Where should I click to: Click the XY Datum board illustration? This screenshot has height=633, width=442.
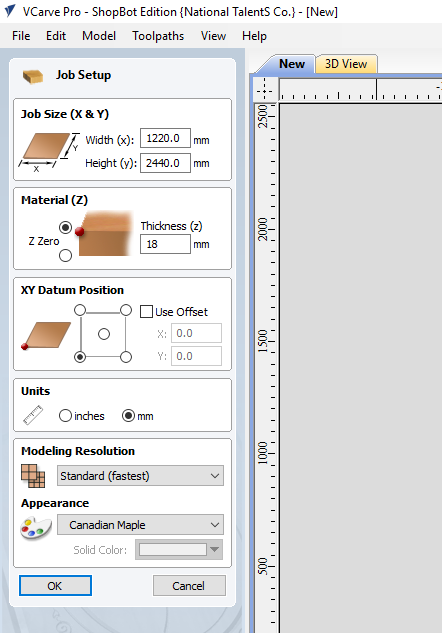[46, 335]
